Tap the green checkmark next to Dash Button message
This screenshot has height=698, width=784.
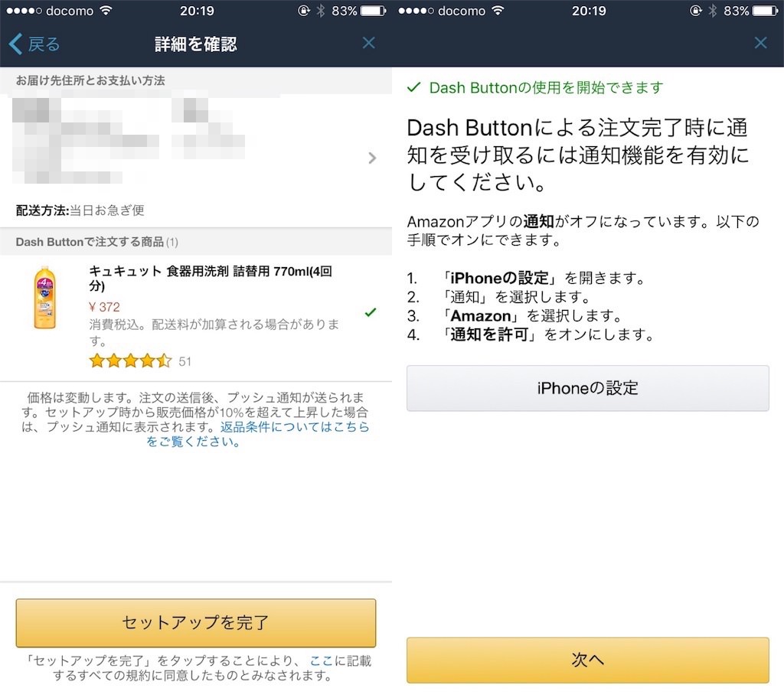point(414,87)
